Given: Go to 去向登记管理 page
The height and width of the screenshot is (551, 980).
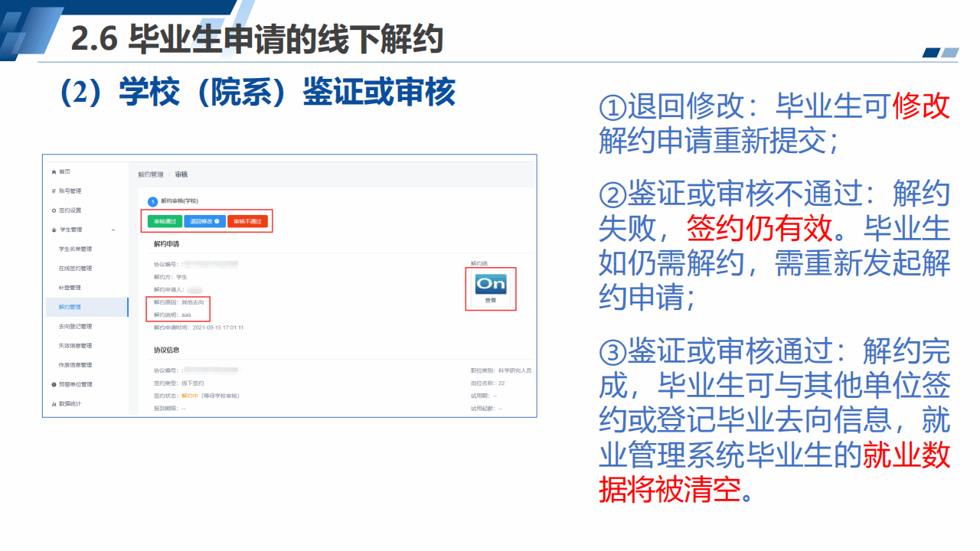Looking at the screenshot, I should point(75,327).
